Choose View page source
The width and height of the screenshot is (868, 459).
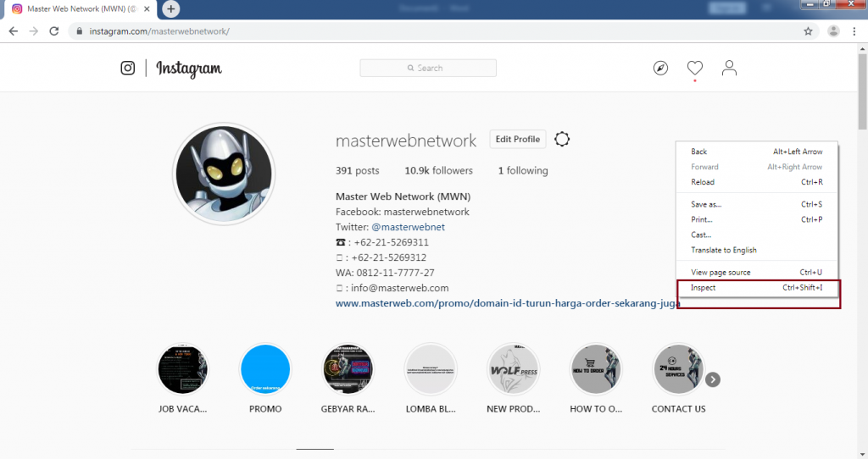click(757, 272)
